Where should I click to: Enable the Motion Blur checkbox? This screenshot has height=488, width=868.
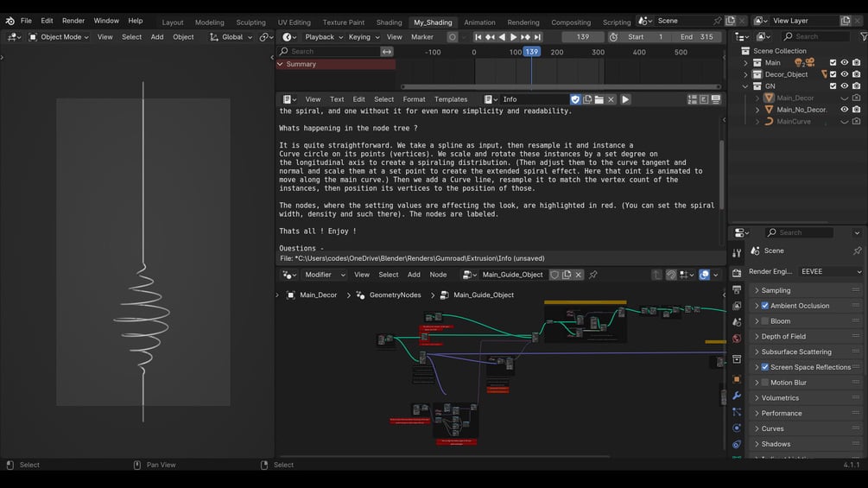coord(765,383)
